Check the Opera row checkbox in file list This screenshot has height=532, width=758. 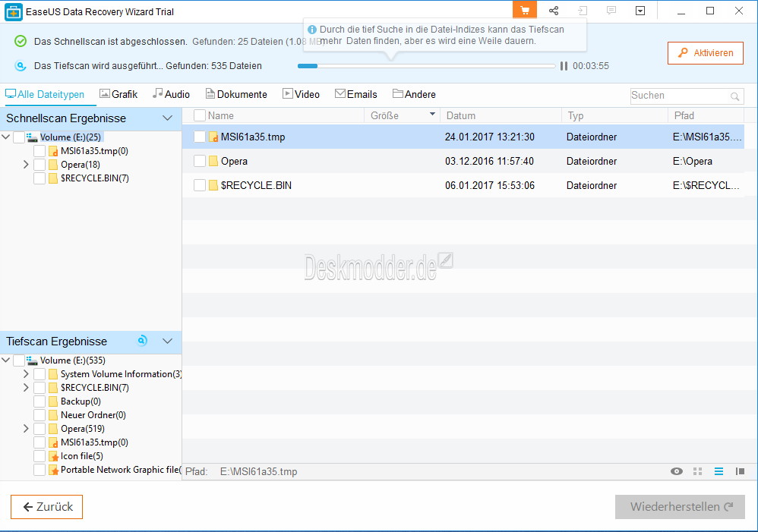click(200, 161)
